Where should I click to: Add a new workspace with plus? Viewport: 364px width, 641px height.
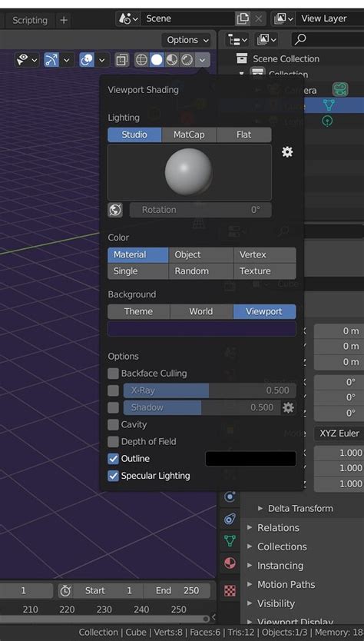[x=63, y=20]
